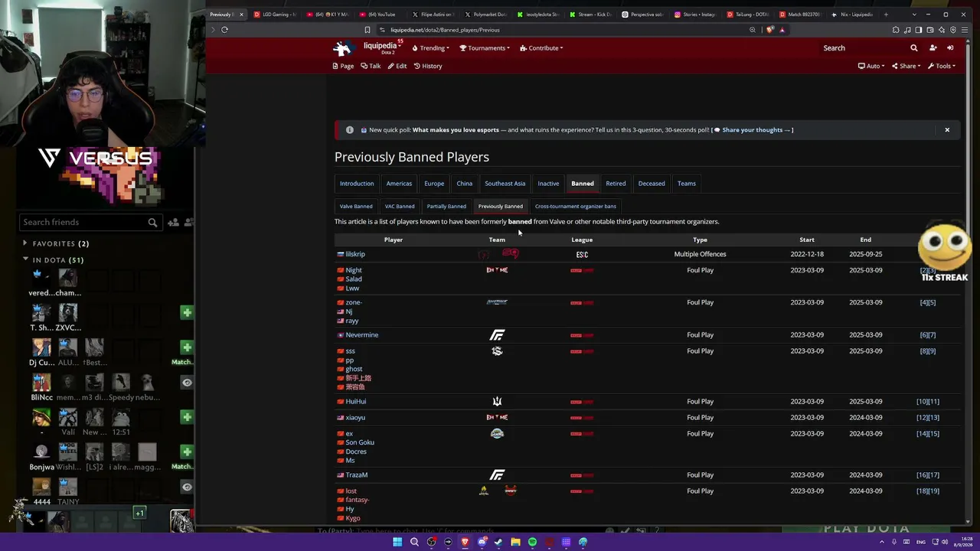Click the plus button in Bonjwa row
Viewport: 980px width, 551px height.
[x=187, y=452]
